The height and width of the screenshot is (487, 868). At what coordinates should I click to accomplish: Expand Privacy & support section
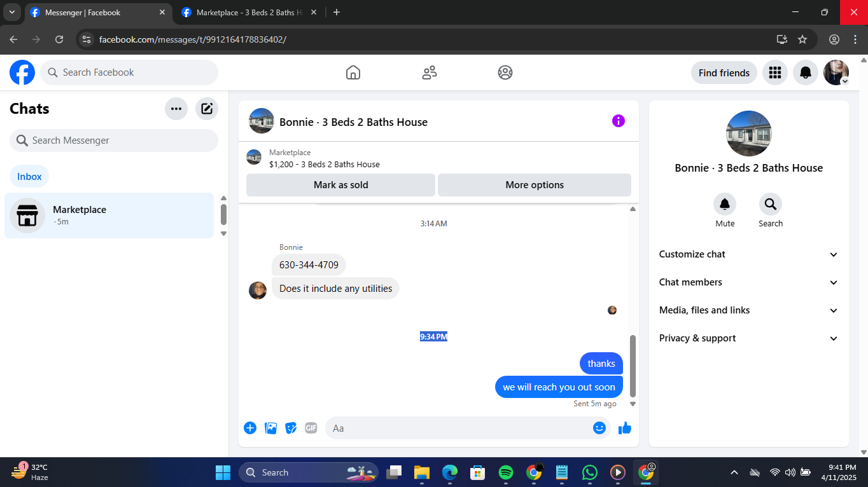[x=749, y=338]
